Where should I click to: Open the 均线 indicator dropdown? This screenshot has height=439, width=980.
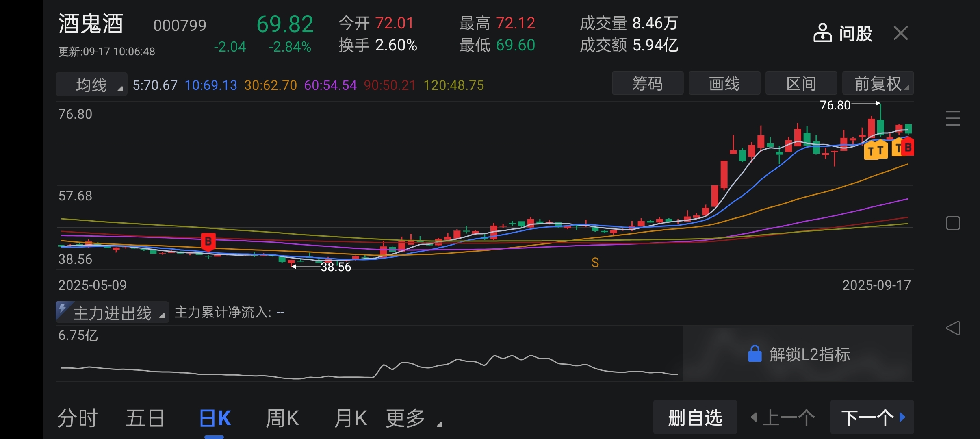(x=91, y=85)
